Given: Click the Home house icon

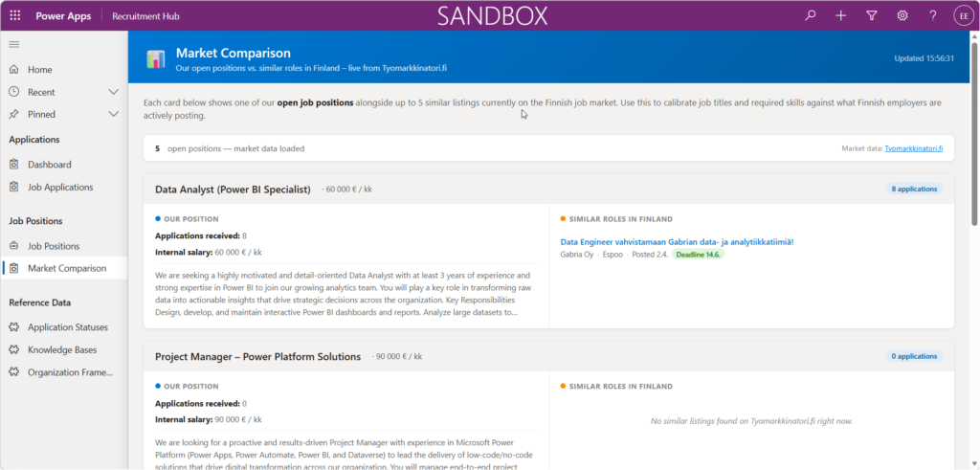Looking at the screenshot, I should pos(14,69).
